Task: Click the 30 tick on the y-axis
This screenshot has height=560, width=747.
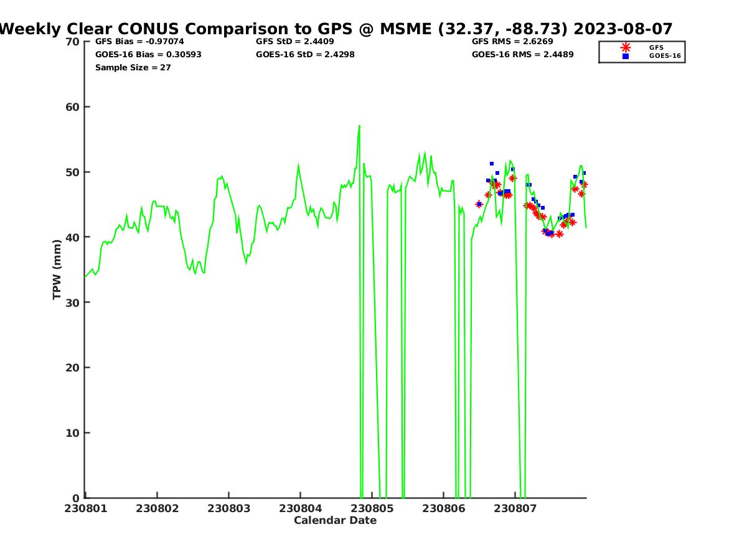Action: [73, 302]
